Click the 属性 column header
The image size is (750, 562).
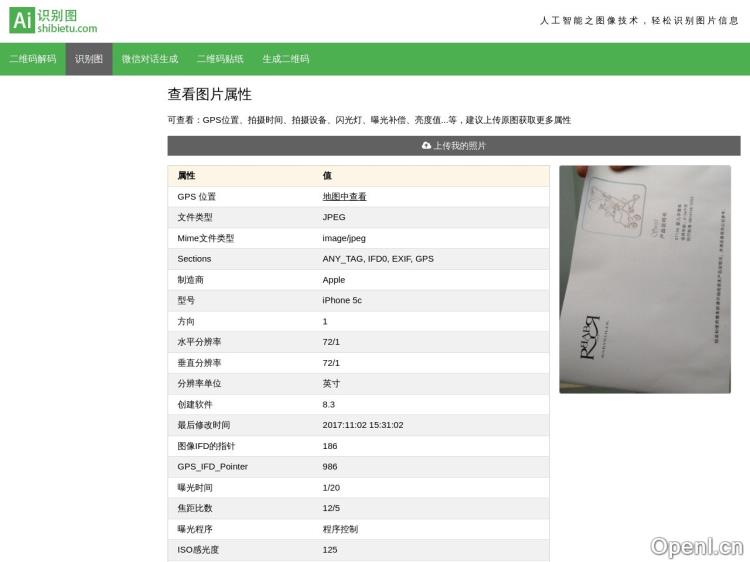pyautogui.click(x=186, y=176)
